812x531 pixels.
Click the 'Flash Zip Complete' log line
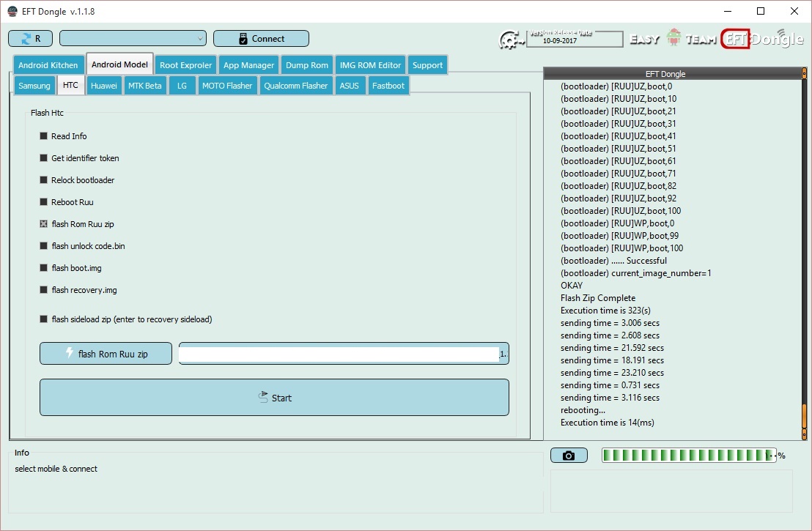click(x=597, y=298)
